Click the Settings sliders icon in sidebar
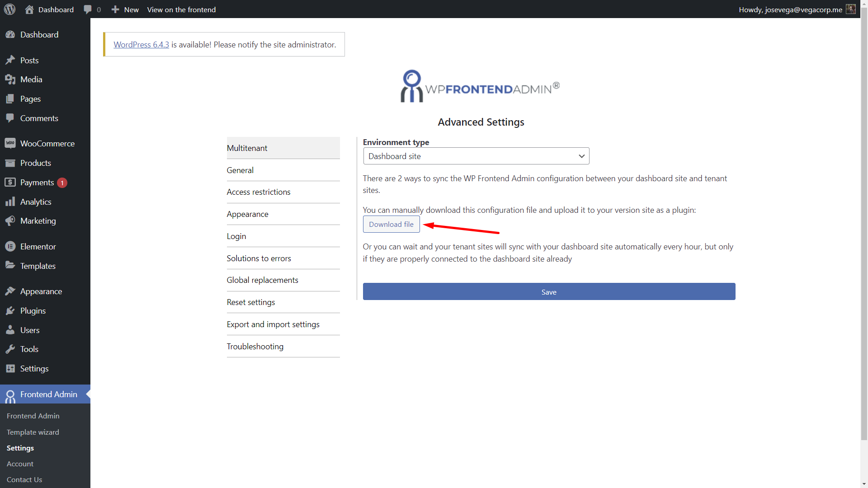This screenshot has width=868, height=488. pos(10,369)
